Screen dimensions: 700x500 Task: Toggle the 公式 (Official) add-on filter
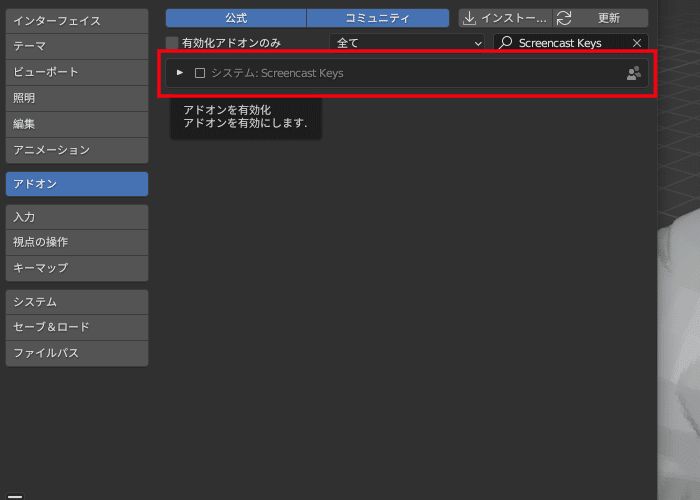point(236,18)
